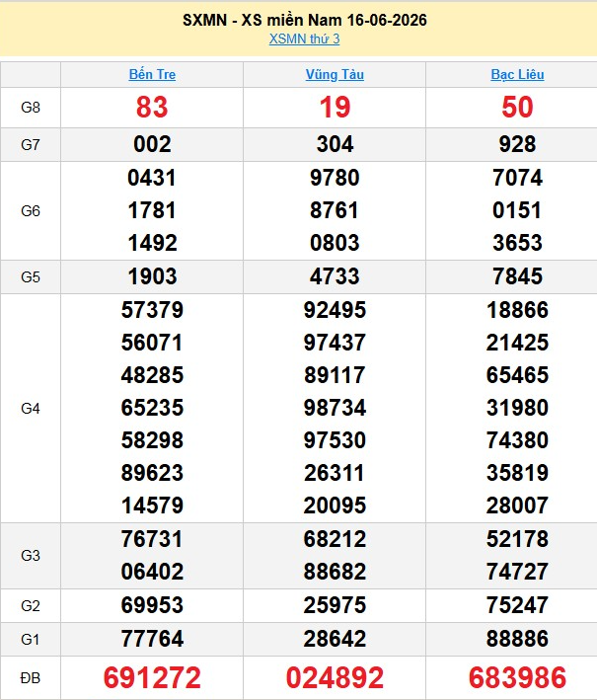Select Vũng Tàu G8 number 19
The width and height of the screenshot is (597, 700).
[x=335, y=108]
